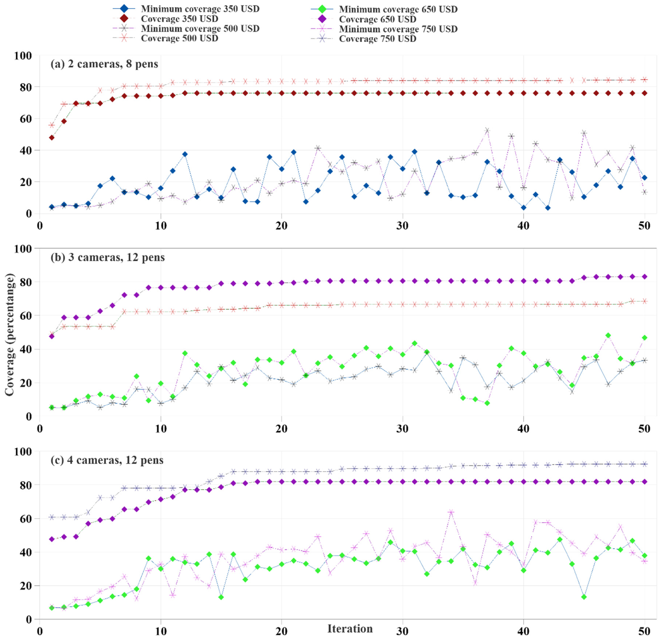Screen dimensions: 672x643
Task: Click the '(a) 2 cameras, 8 pens' panel title
Action: pyautogui.click(x=104, y=64)
